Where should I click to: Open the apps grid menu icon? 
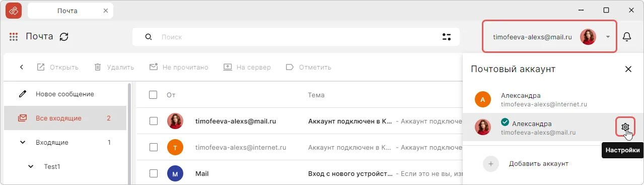(x=14, y=37)
